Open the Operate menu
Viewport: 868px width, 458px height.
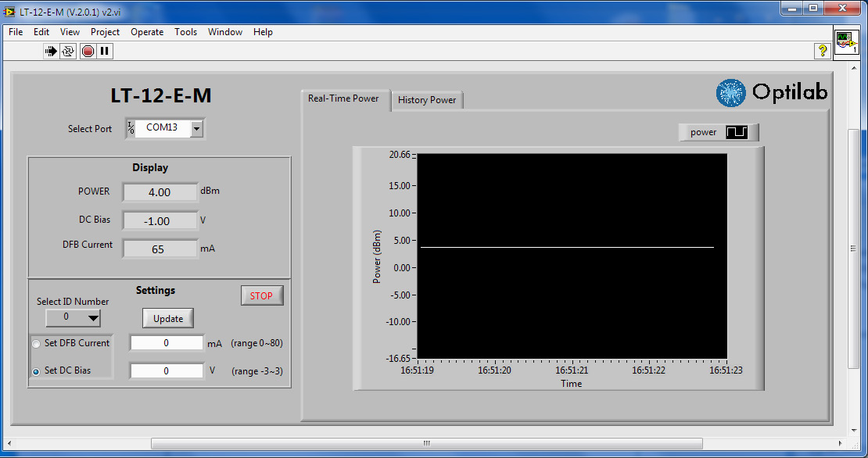point(147,32)
